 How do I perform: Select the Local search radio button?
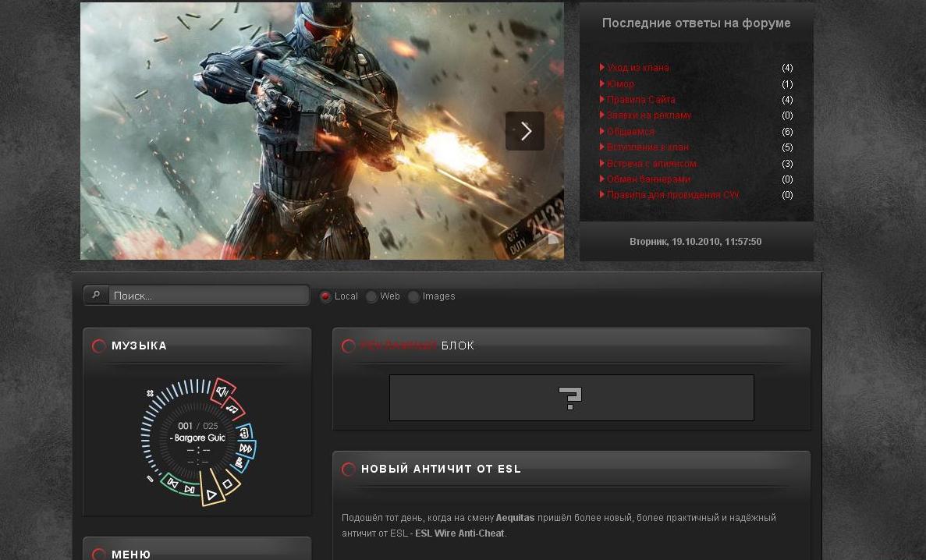point(325,296)
